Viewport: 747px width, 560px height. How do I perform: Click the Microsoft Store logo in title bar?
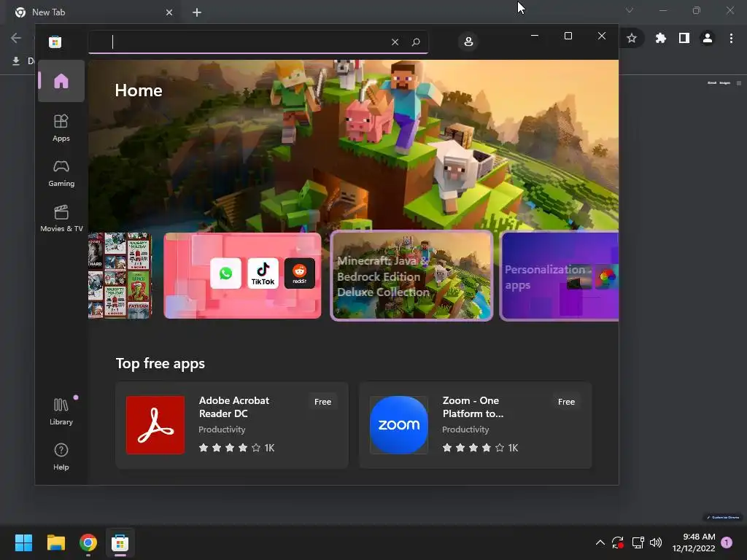pyautogui.click(x=55, y=42)
